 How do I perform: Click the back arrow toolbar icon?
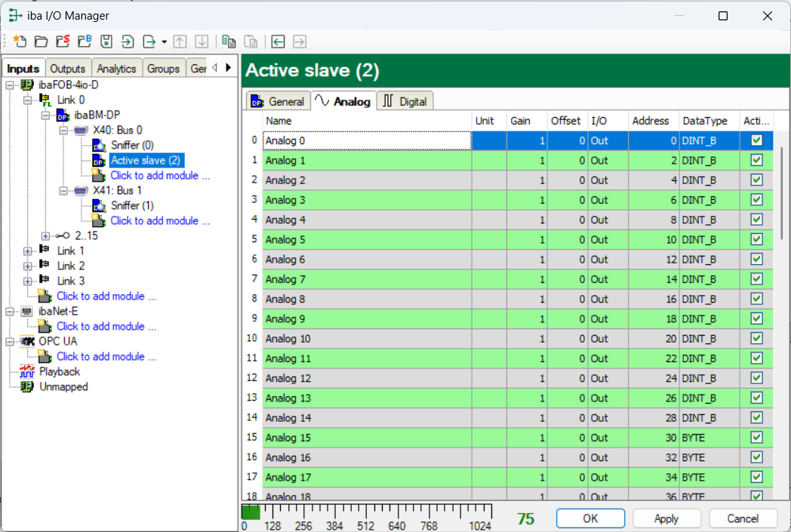coord(279,42)
